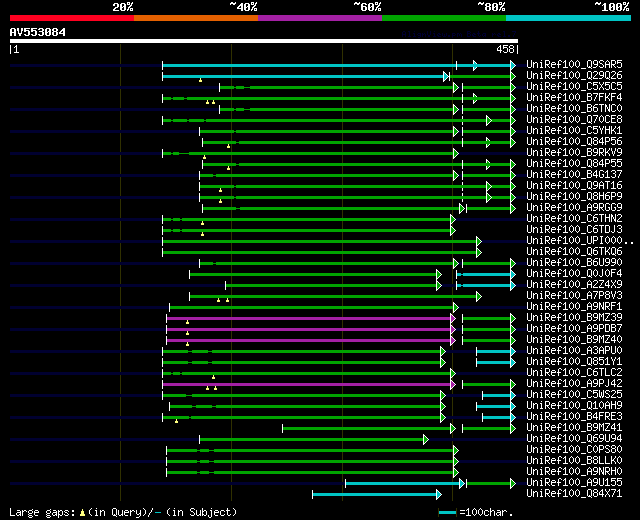640x520 pixels.
Task: Open hit UniRef100_A9NRH0
Action: click(574, 472)
